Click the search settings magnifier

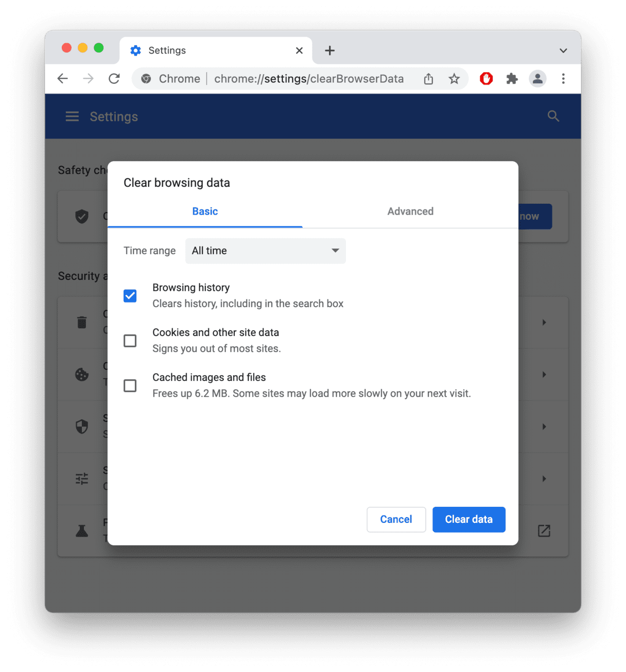click(x=553, y=116)
